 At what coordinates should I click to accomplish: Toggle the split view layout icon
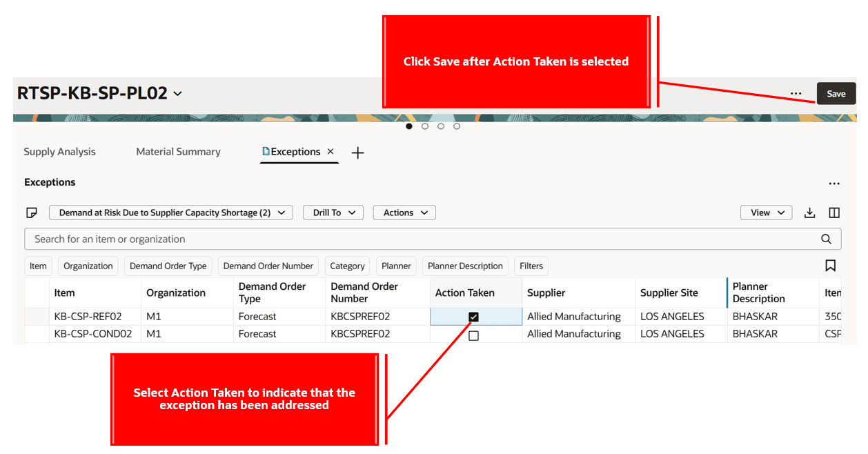click(x=834, y=213)
